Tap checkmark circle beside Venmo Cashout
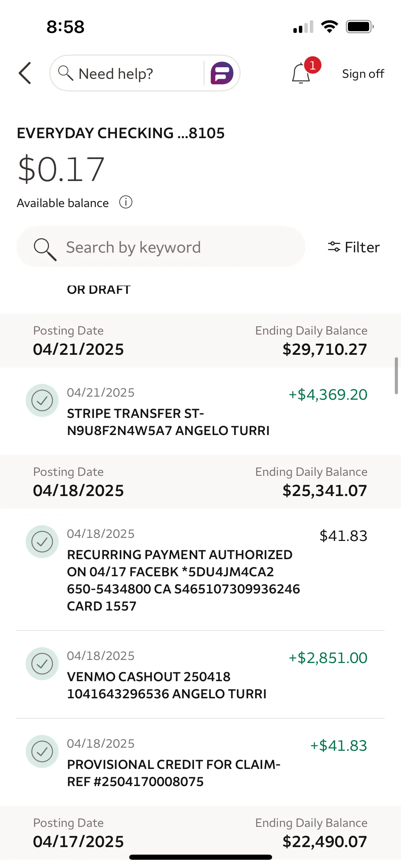Image resolution: width=401 pixels, height=868 pixels. tap(42, 664)
